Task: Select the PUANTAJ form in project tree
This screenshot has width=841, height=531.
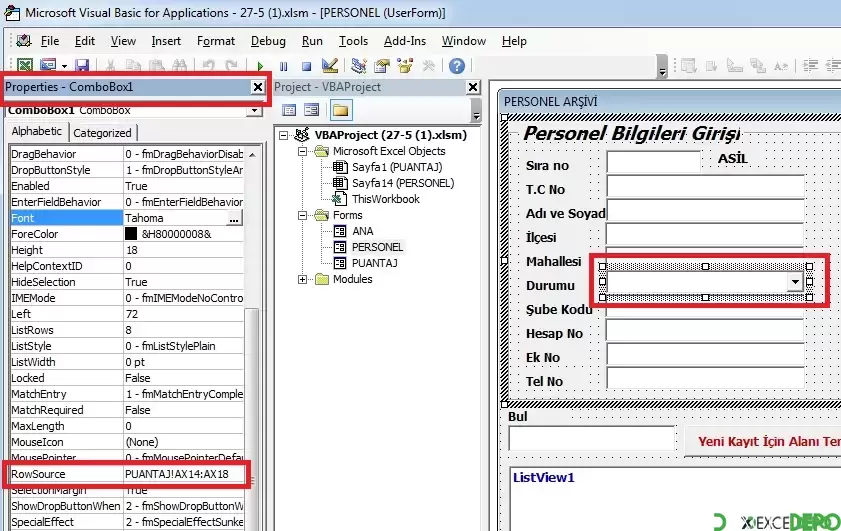Action: (374, 263)
